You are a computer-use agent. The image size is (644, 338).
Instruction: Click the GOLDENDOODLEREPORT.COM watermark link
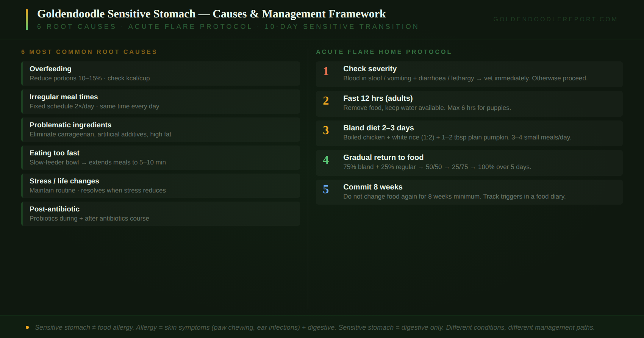(x=555, y=19)
